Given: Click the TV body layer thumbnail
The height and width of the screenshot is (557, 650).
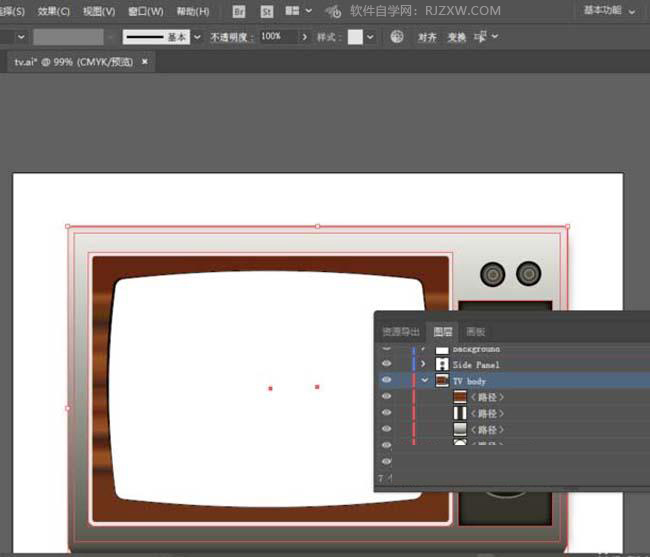Looking at the screenshot, I should (442, 381).
